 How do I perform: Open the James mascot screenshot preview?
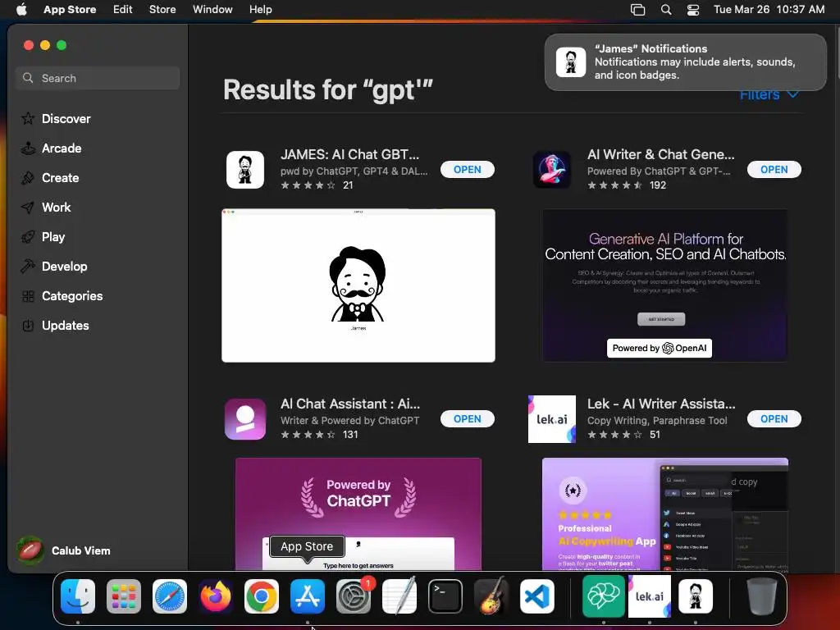click(x=358, y=285)
